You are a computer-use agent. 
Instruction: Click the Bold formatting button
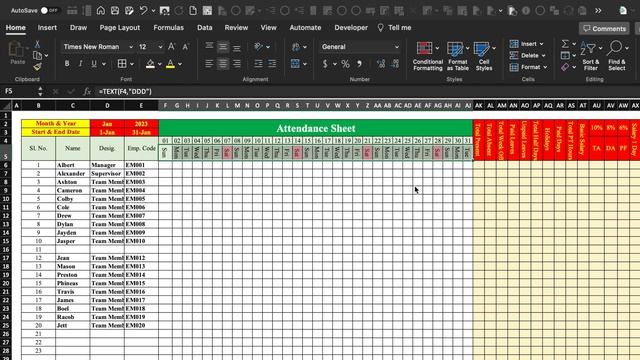pos(67,64)
